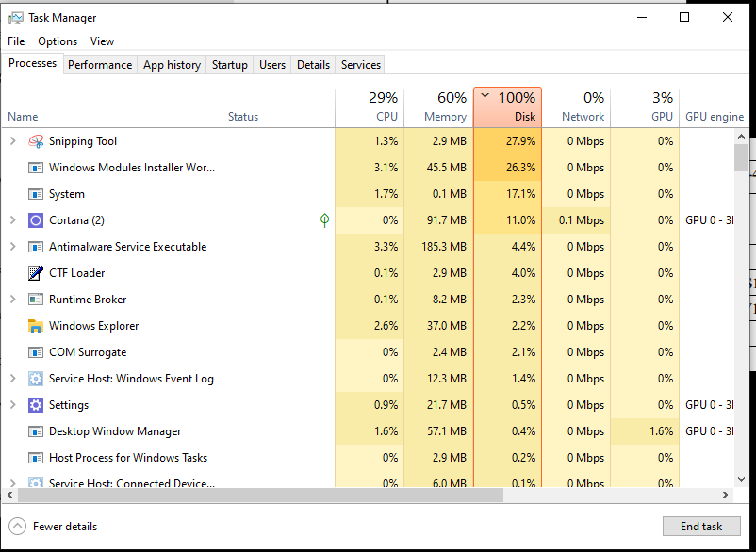Viewport: 756px width, 552px height.
Task: Click the 0.1 Mbps network value for Cortana
Action: pyautogui.click(x=582, y=220)
